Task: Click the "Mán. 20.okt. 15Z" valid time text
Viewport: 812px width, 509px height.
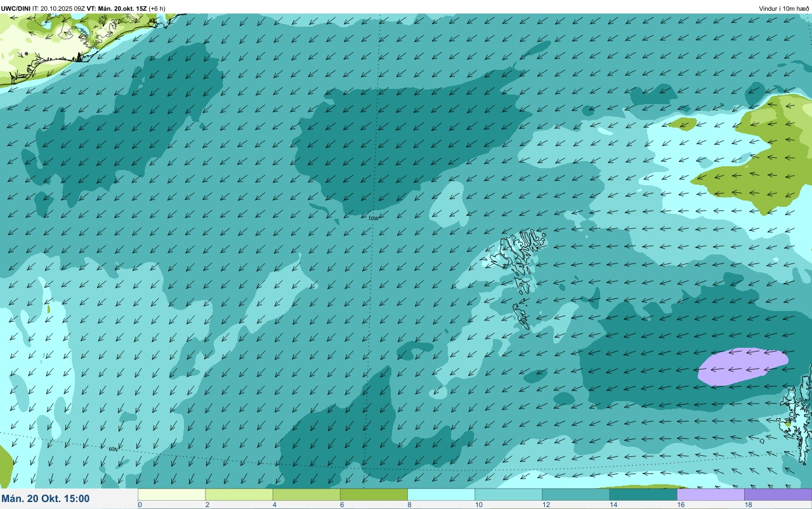Action: (x=122, y=9)
